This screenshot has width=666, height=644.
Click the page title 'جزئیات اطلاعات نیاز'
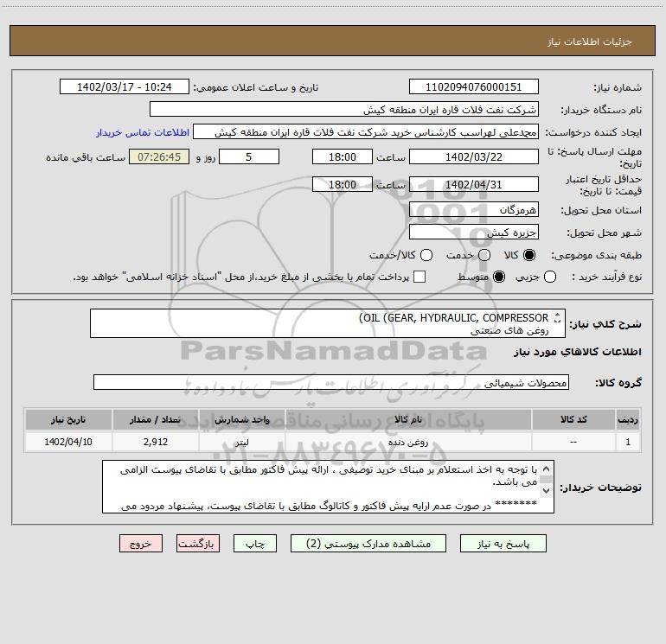[589, 41]
